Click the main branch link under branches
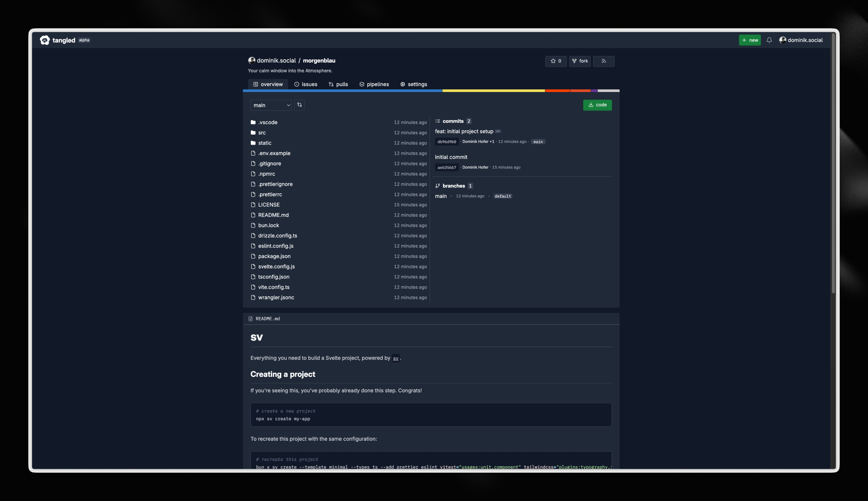This screenshot has height=501, width=868. (x=441, y=196)
